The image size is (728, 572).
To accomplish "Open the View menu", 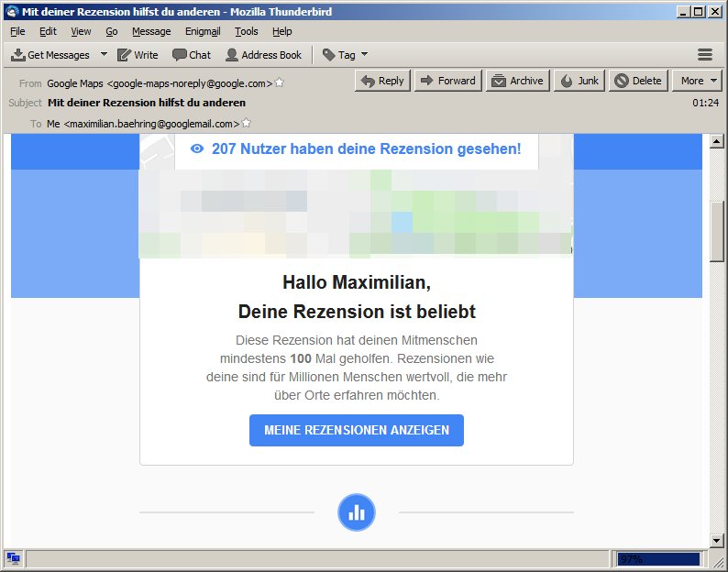I will (81, 31).
